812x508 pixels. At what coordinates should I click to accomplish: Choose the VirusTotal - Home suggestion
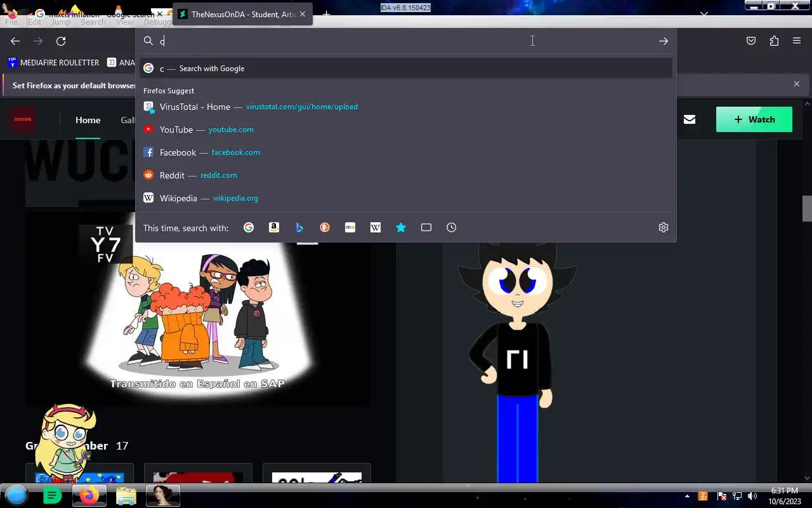[x=406, y=107]
